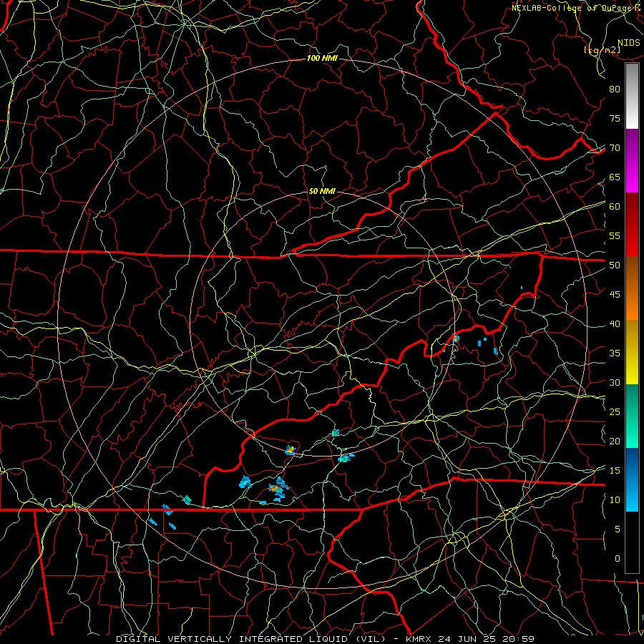
Task: Pick the magenta-purple segment of the color bar
Action: (632, 161)
